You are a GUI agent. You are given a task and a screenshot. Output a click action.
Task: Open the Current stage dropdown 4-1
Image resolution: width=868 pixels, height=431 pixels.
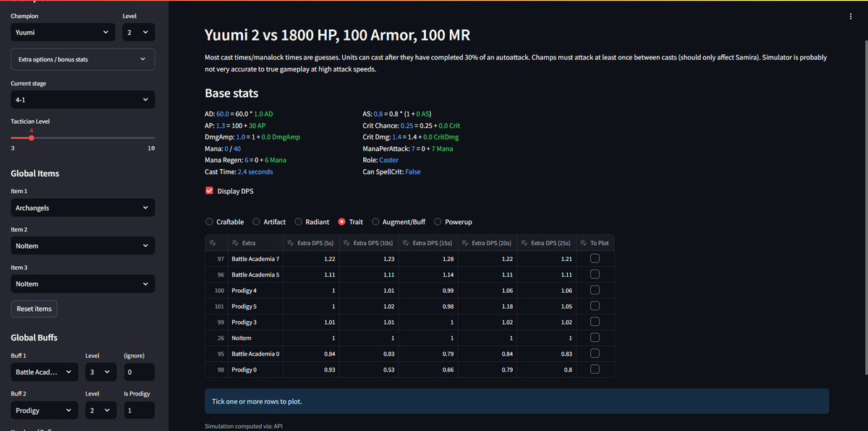point(82,100)
